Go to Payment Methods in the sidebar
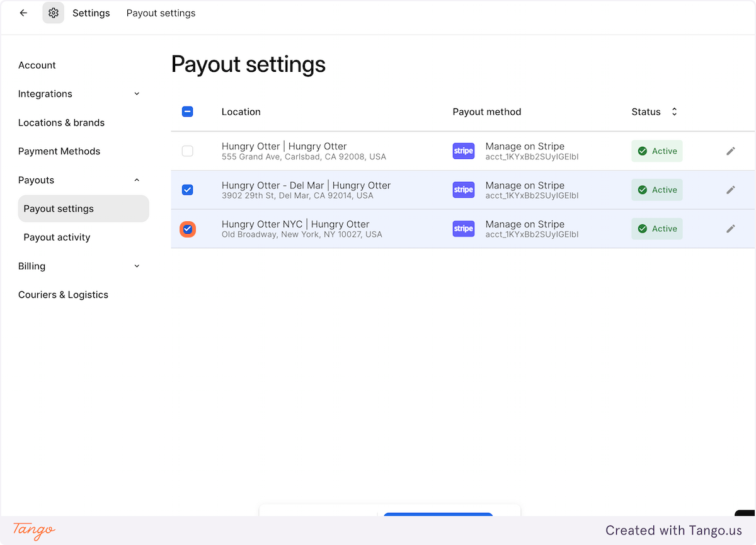This screenshot has width=756, height=545. coord(59,151)
